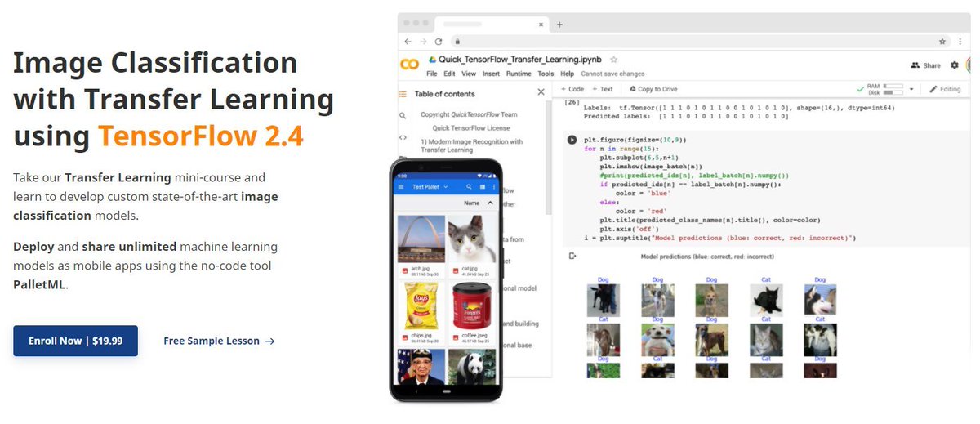The width and height of the screenshot is (980, 424).
Task: Run the plt.figure code cell
Action: (572, 140)
